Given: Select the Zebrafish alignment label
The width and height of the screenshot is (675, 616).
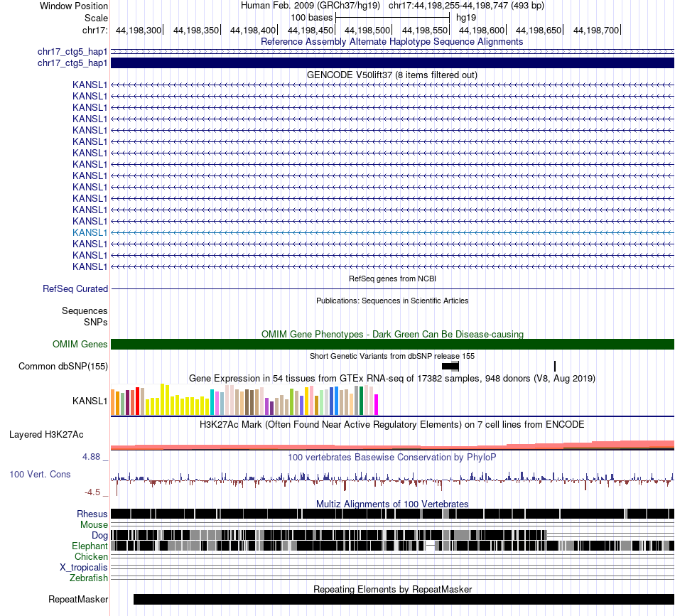Looking at the screenshot, I should pos(88,578).
